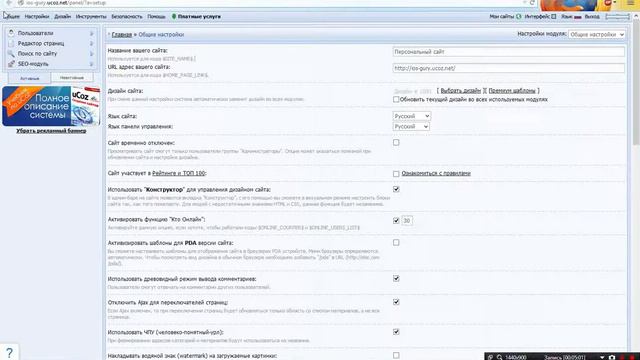The width and height of the screenshot is (640, 360).
Task: Enable the watermark on images checkbox
Action: [x=396, y=356]
